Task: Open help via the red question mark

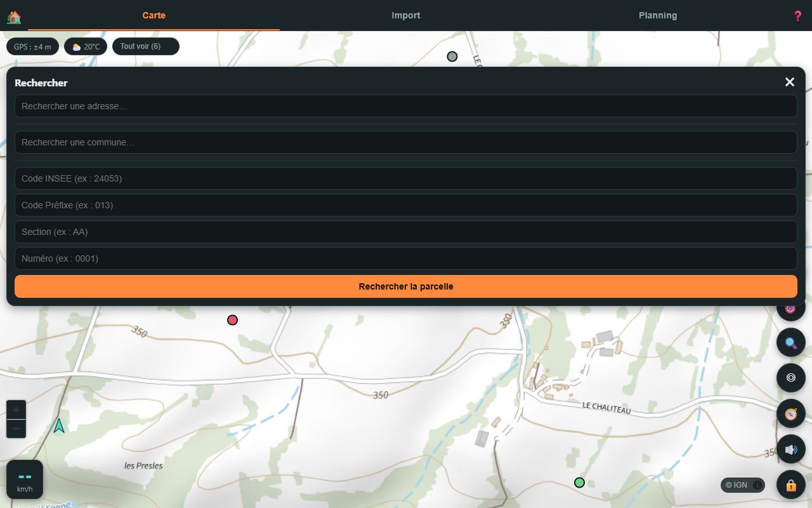Action: (797, 16)
